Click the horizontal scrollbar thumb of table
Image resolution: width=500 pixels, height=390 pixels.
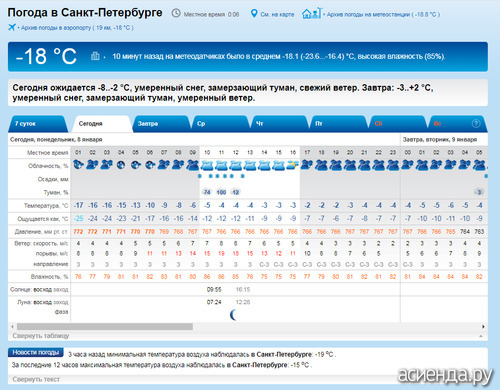pyautogui.click(x=105, y=327)
